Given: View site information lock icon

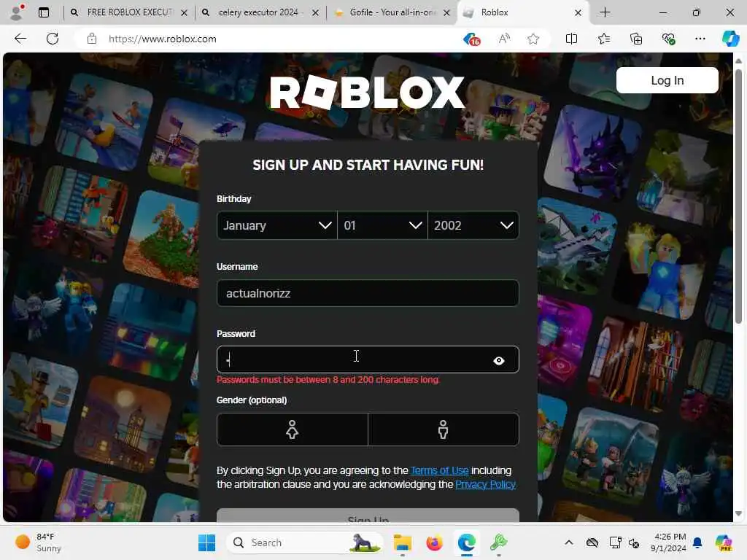Looking at the screenshot, I should click(92, 39).
